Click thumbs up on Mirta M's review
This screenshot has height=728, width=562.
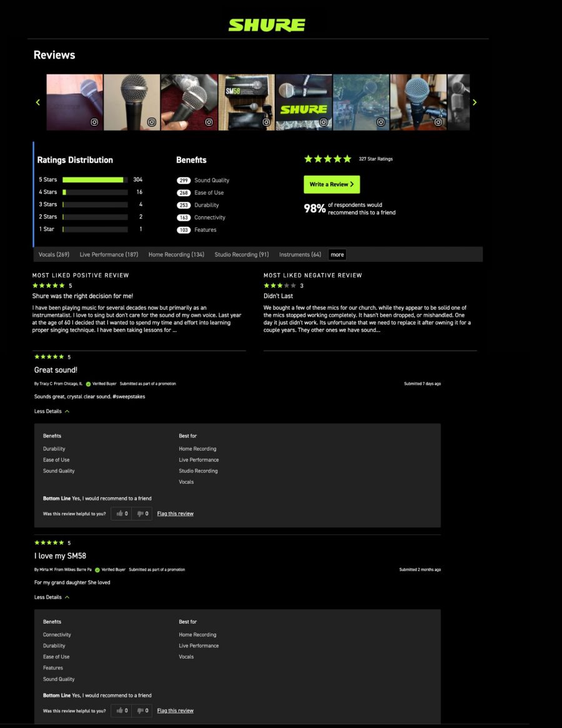[122, 711]
